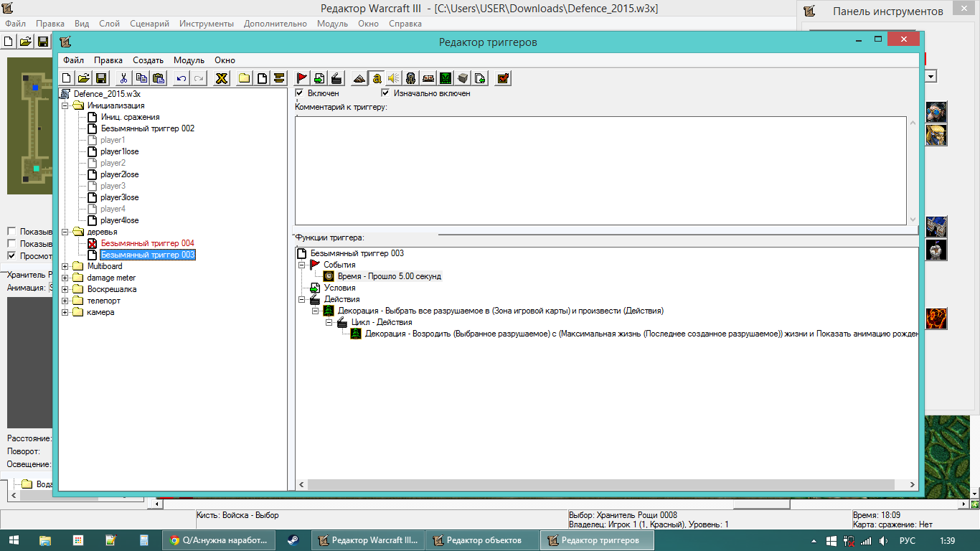Add new condition with green arrow icon
980x551 pixels.
tap(319, 78)
